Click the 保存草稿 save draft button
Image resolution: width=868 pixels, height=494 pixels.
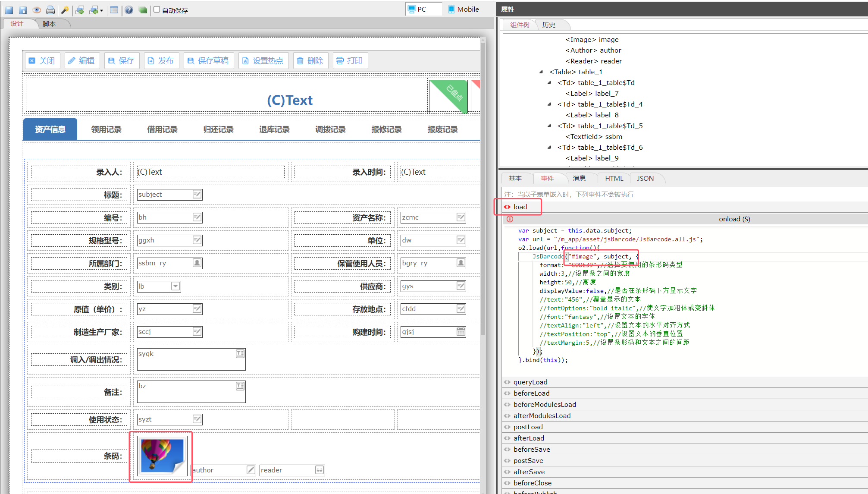(208, 61)
